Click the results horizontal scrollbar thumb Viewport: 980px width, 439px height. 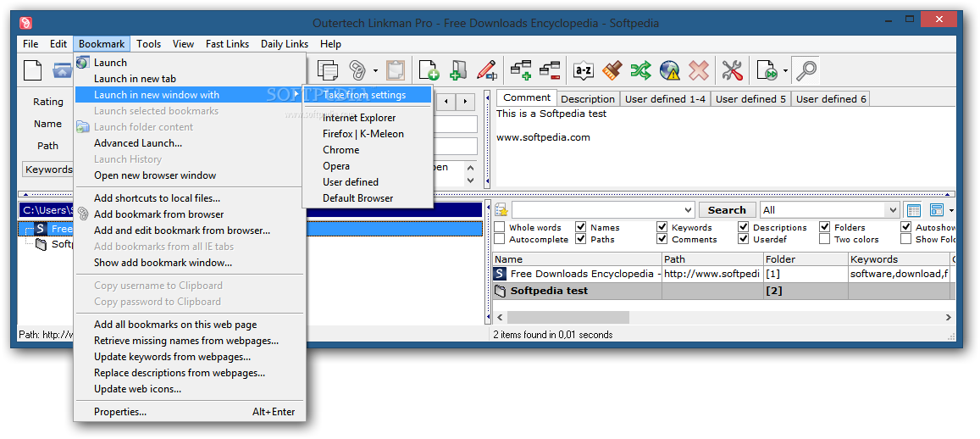pyautogui.click(x=568, y=318)
